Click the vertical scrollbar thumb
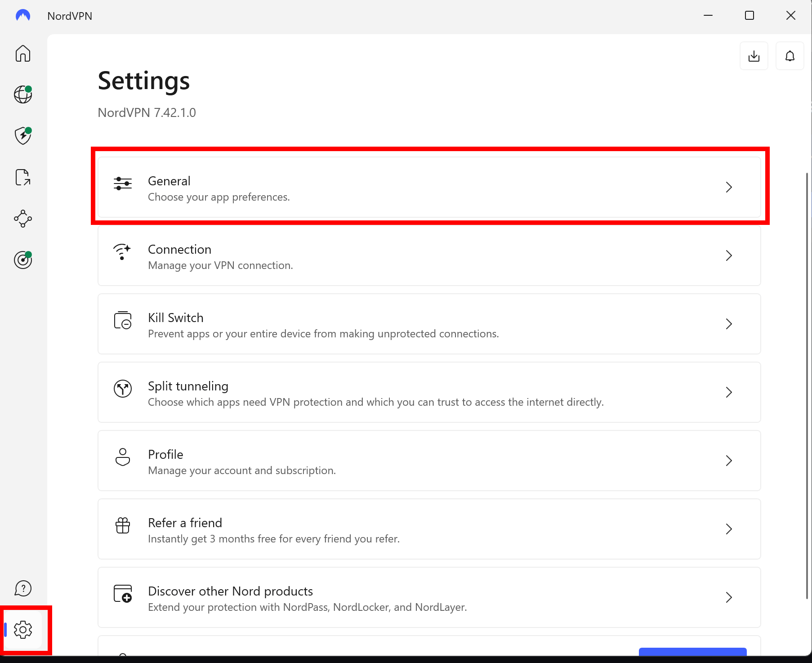The image size is (812, 663). tap(807, 385)
